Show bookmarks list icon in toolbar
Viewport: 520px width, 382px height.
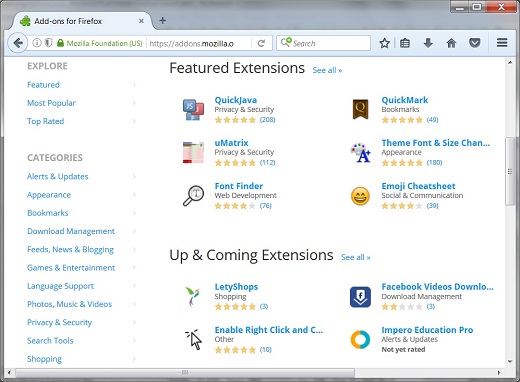(405, 43)
